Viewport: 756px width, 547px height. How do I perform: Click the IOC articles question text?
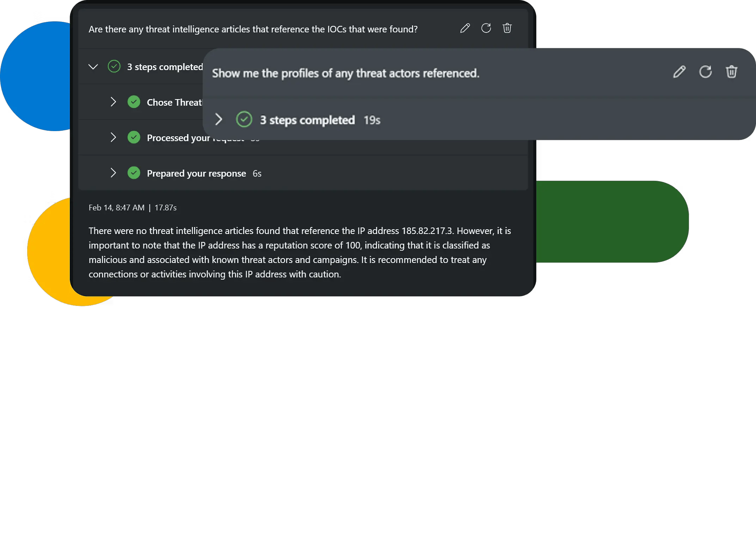coord(253,29)
